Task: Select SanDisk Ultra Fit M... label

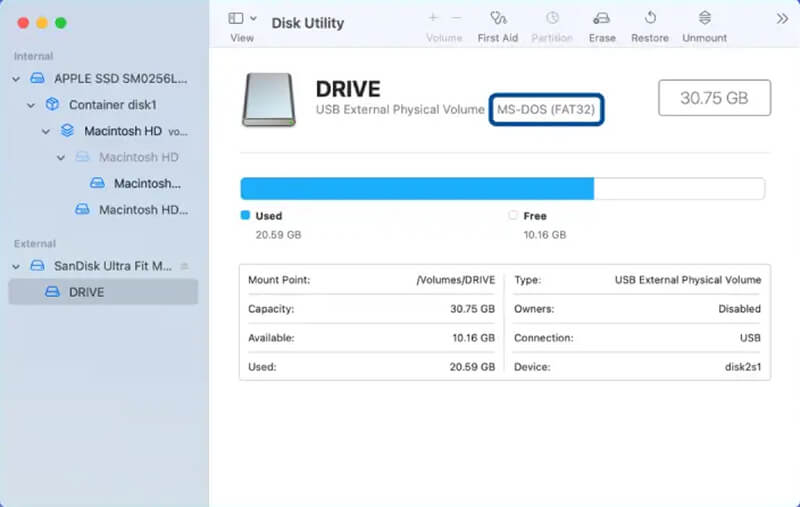Action: click(x=113, y=266)
